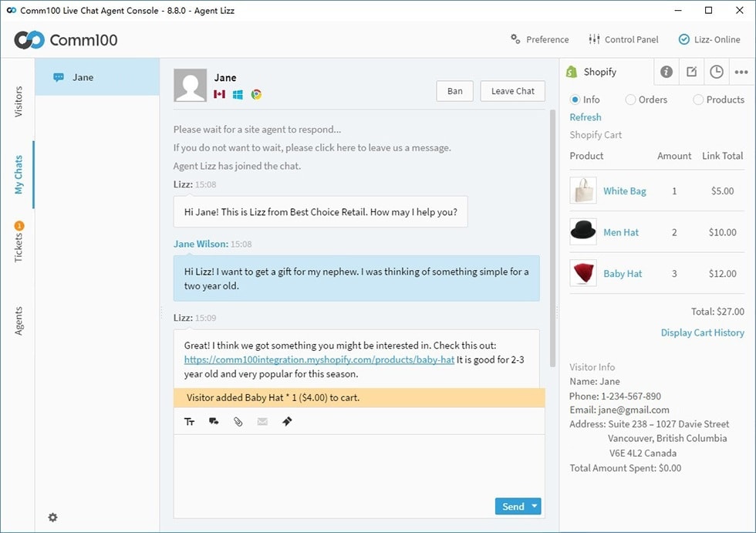Open chat history clock icon

(717, 72)
